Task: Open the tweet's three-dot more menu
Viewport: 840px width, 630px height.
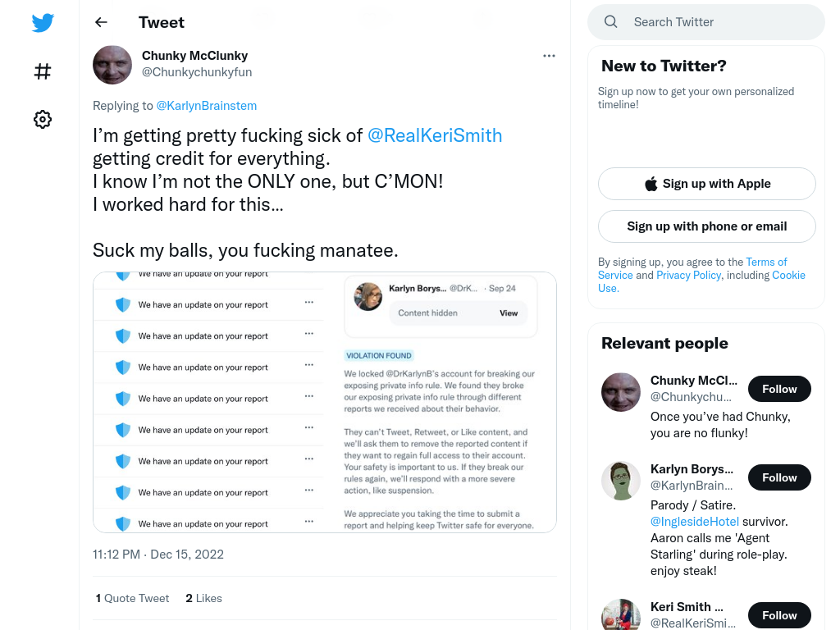Action: click(x=549, y=56)
